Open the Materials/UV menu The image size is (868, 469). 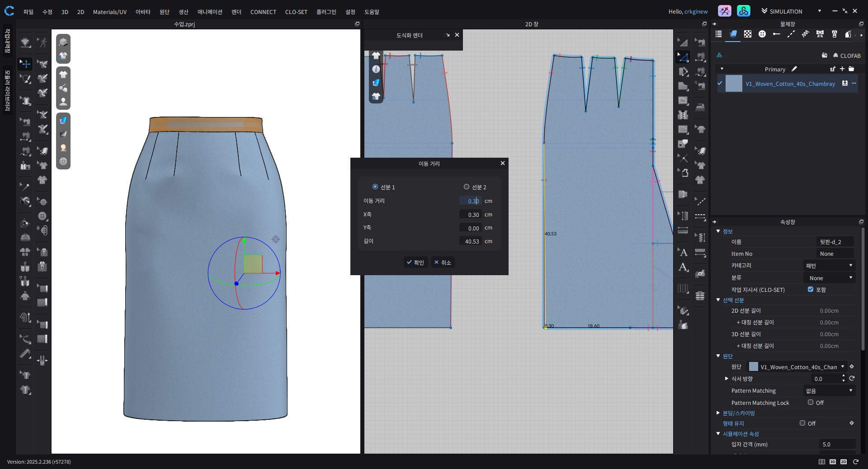click(x=109, y=12)
